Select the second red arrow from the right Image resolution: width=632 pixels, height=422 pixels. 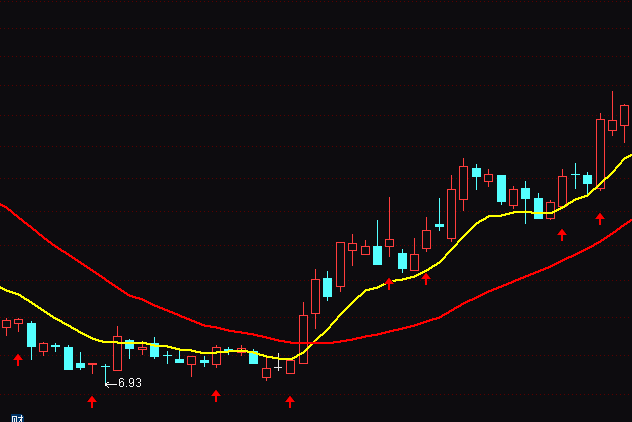[x=562, y=234]
